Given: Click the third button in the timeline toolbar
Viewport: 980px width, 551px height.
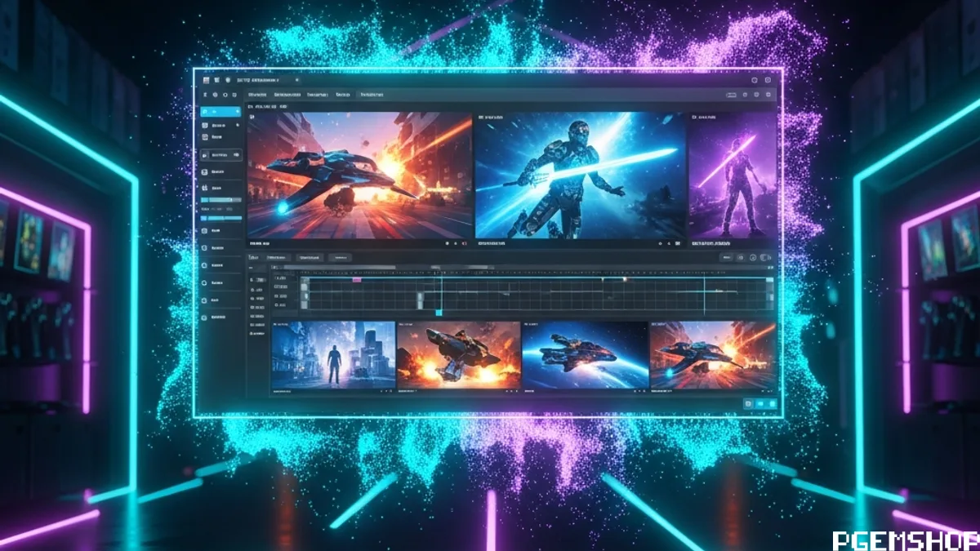Looking at the screenshot, I should point(340,257).
